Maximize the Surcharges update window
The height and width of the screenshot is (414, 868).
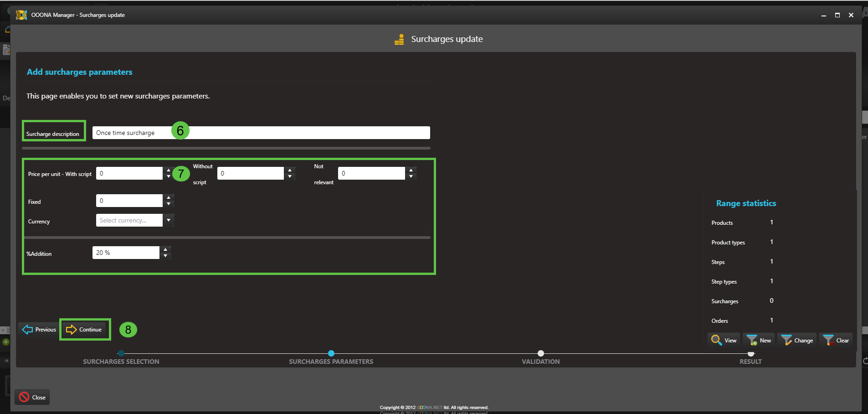tap(837, 15)
